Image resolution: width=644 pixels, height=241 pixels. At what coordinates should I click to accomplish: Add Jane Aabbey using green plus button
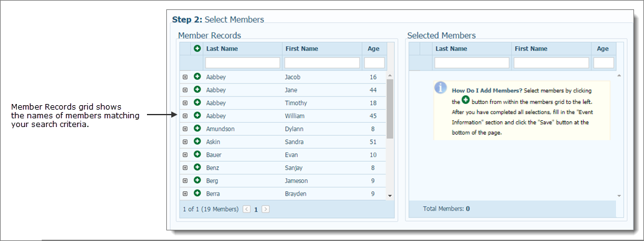[197, 90]
